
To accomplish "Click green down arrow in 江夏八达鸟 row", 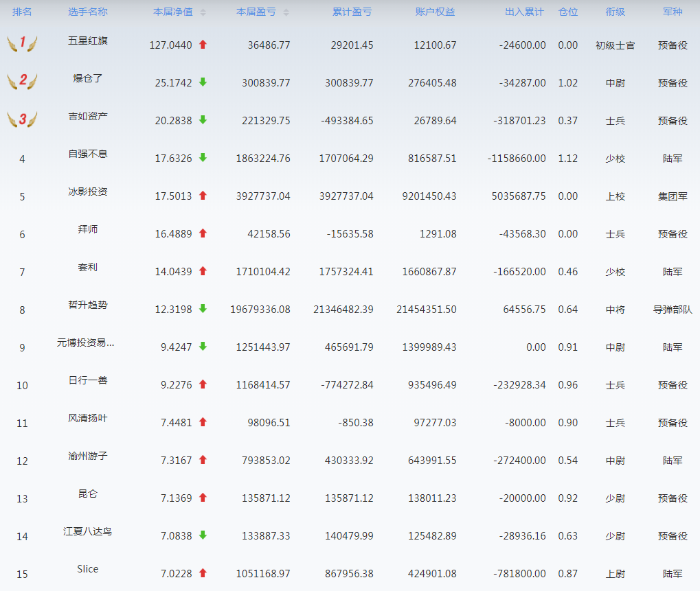I will (203, 535).
